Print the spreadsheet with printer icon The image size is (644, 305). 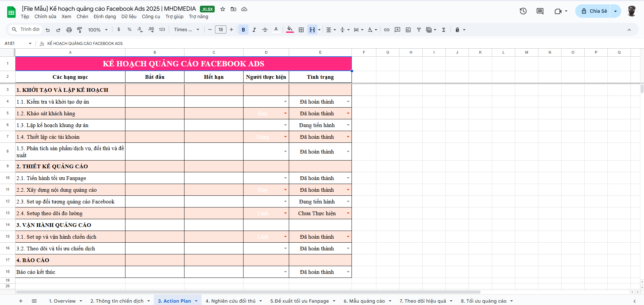tap(69, 30)
